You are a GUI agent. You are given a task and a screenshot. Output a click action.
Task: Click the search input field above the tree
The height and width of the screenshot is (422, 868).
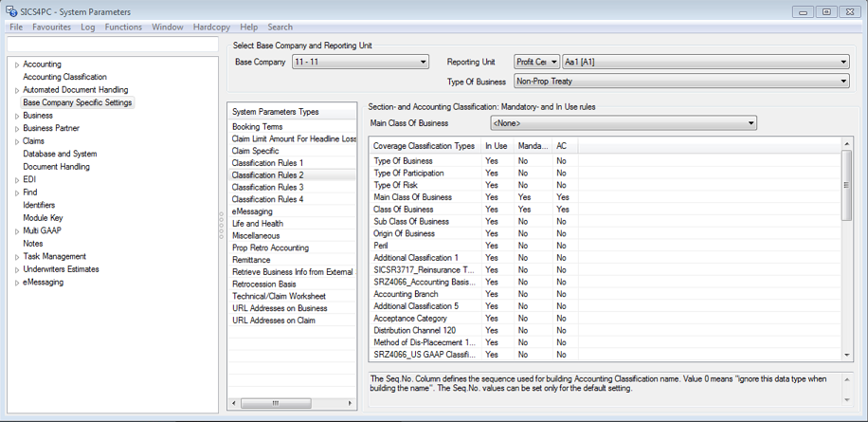point(112,44)
